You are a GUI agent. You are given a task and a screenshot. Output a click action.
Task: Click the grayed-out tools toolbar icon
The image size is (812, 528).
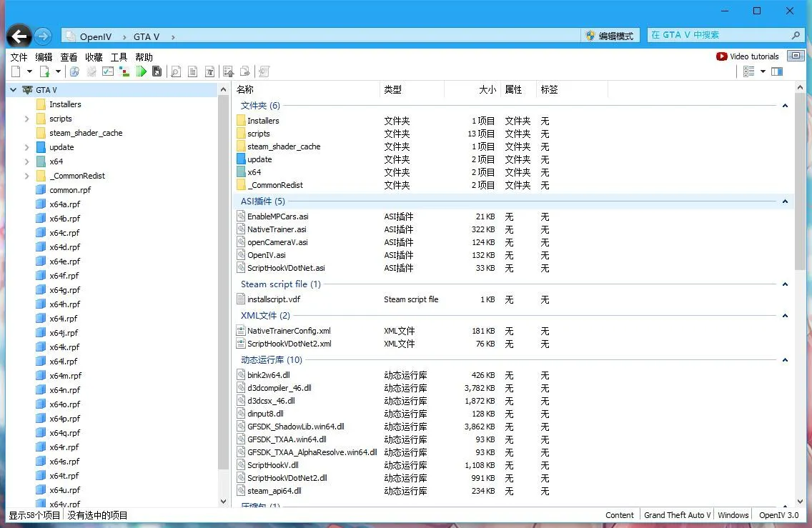91,71
